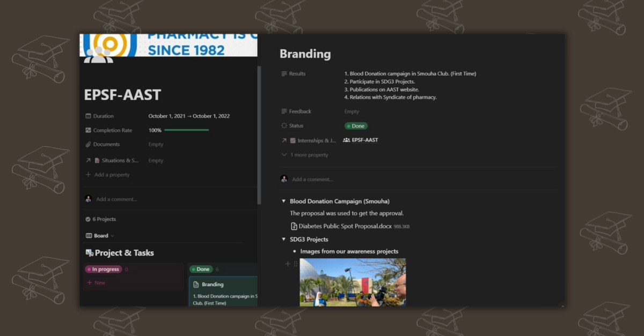Viewport: 644px width, 336px height.
Task: Click the Feedback property label
Action: click(300, 111)
